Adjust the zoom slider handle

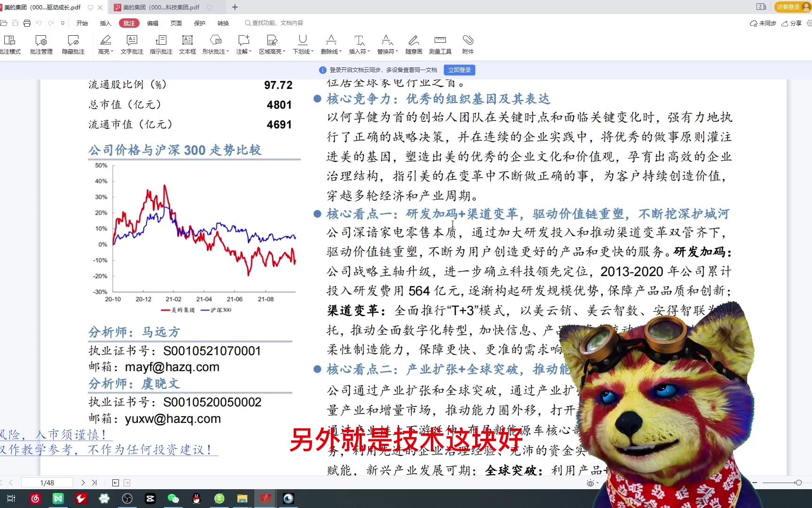pos(798,483)
